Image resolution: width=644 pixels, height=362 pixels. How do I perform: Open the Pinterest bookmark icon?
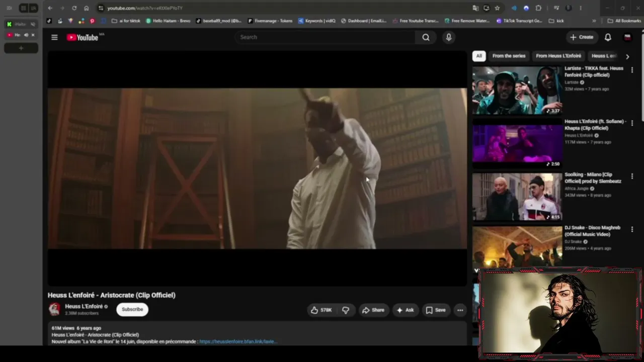[x=92, y=21]
